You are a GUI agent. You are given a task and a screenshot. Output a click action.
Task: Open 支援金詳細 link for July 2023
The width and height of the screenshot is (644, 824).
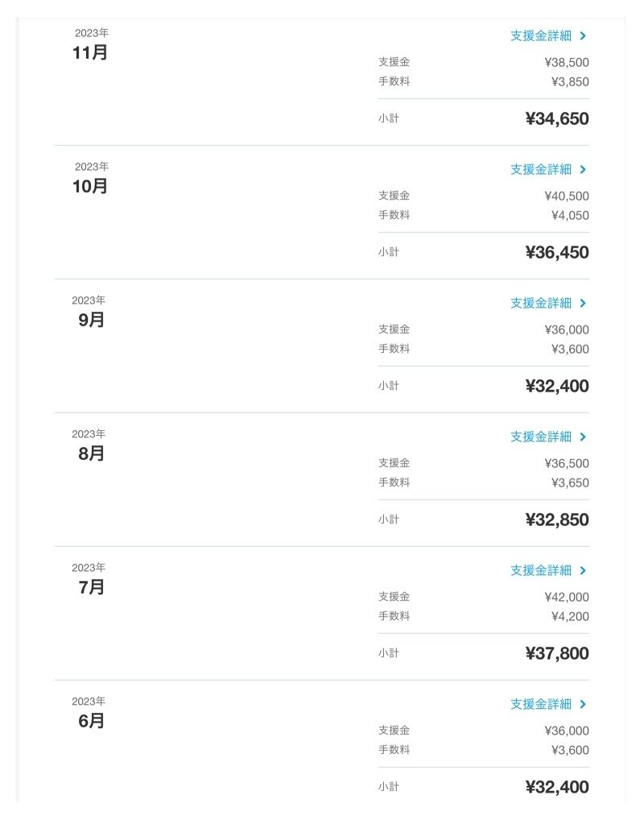pos(540,570)
